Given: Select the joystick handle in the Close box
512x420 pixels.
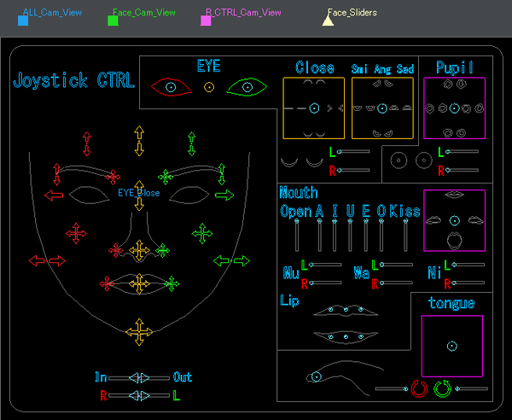Looking at the screenshot, I should 314,108.
